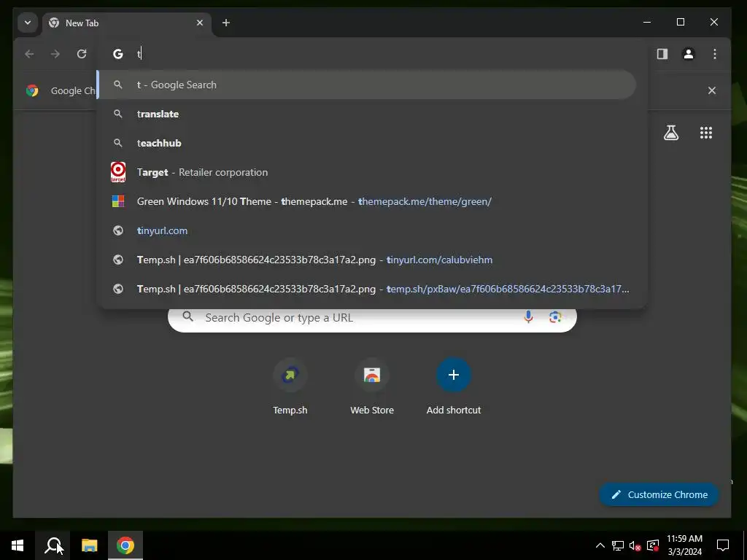Click Customize Chrome button
The image size is (747, 560).
pos(659,495)
